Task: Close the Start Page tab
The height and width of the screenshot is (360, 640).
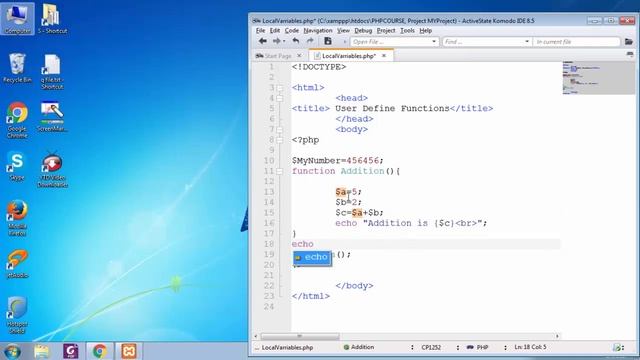Action: [299, 56]
